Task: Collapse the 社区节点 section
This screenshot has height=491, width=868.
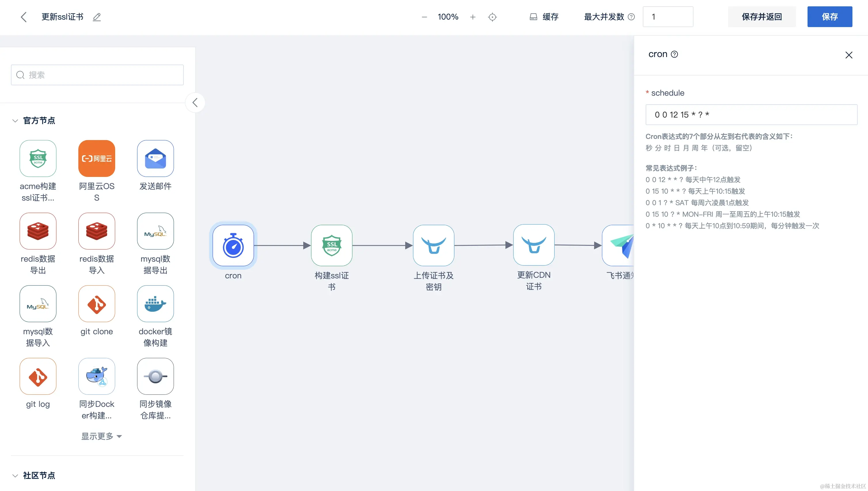Action: coord(15,475)
